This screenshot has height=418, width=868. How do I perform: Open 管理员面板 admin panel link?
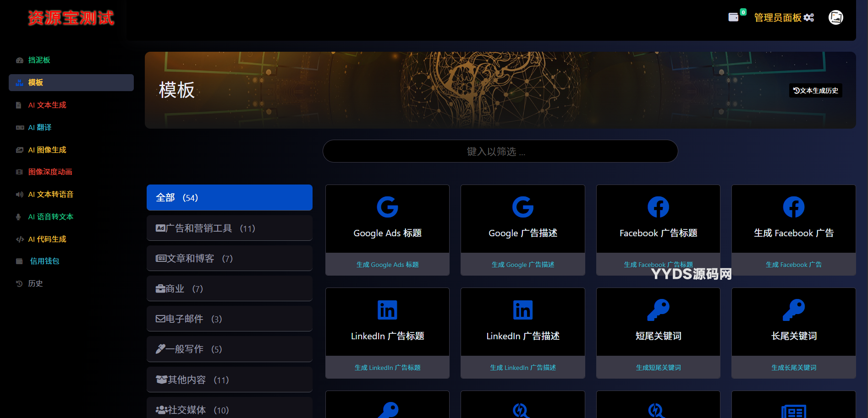click(x=784, y=17)
